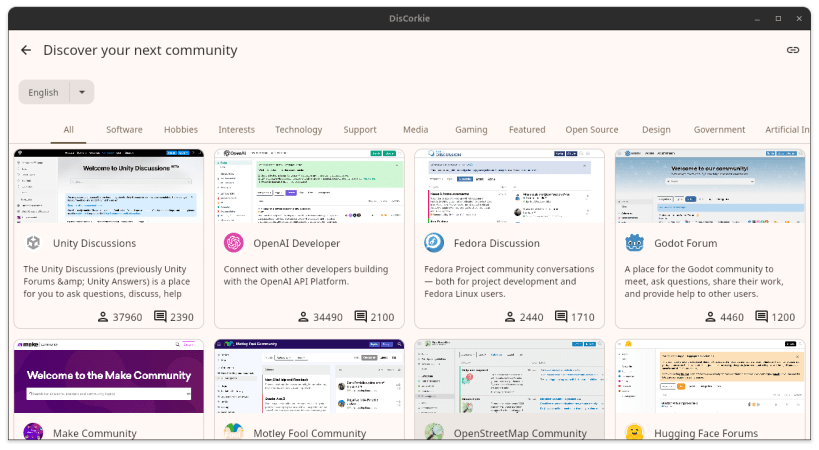Click the Godot Forum description text
The width and height of the screenshot is (819, 450).
704,281
